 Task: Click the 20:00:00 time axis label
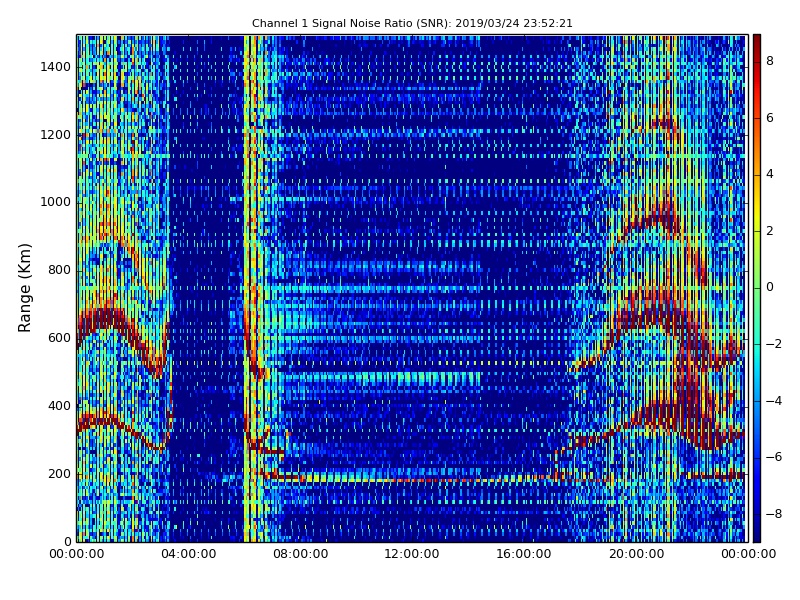pyautogui.click(x=636, y=554)
